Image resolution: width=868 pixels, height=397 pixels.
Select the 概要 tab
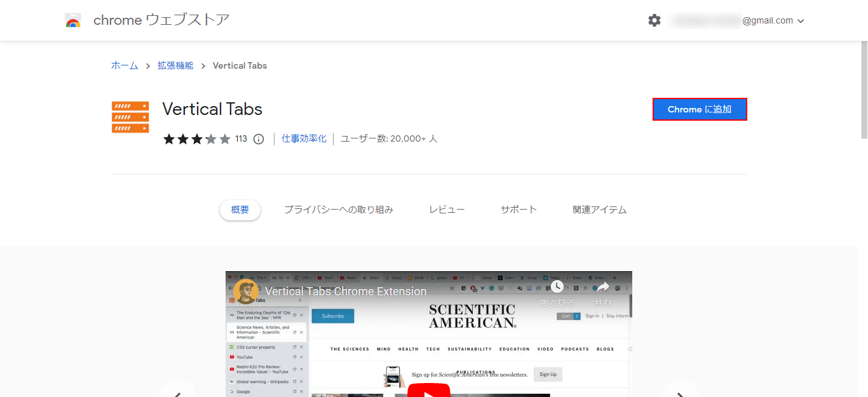click(240, 210)
